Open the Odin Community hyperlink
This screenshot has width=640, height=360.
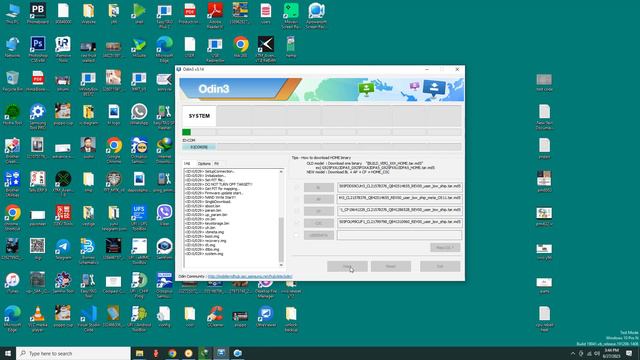click(250, 277)
